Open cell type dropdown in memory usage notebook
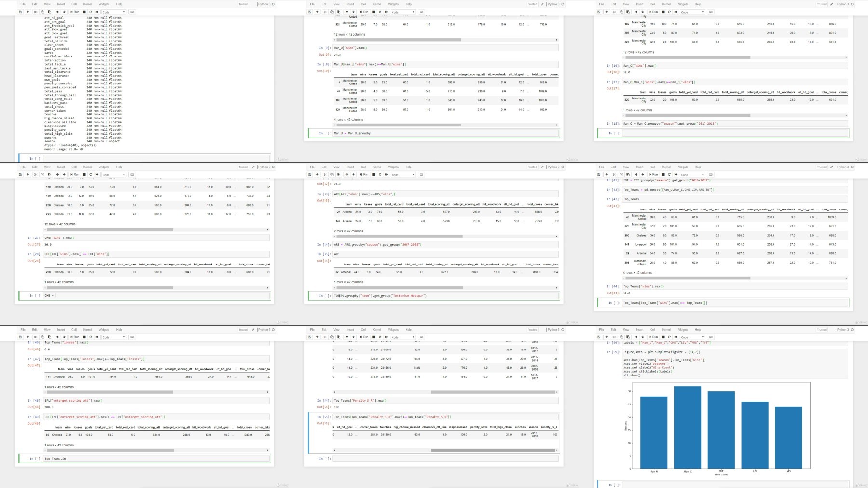This screenshot has width=868, height=488. coord(114,12)
